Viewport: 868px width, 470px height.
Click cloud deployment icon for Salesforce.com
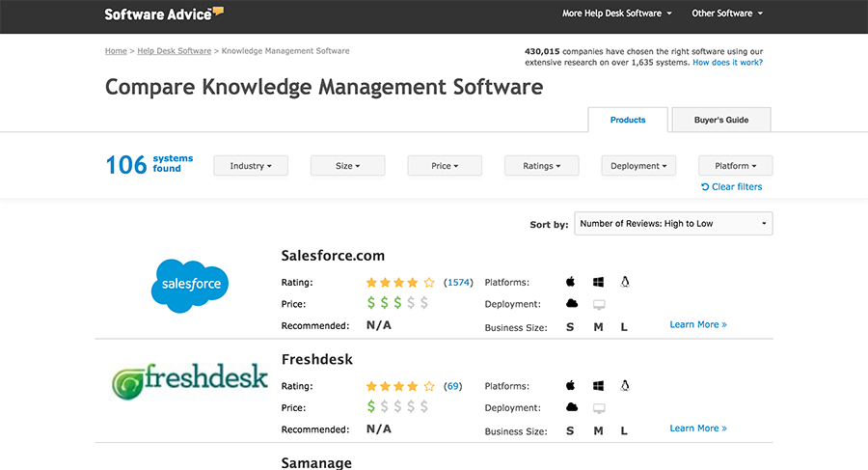tap(572, 303)
